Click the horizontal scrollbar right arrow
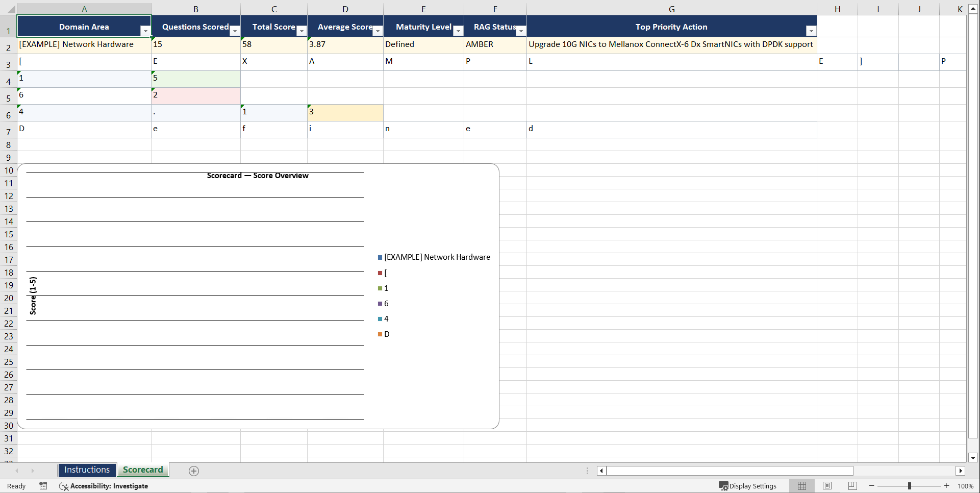This screenshot has height=493, width=980. point(961,471)
